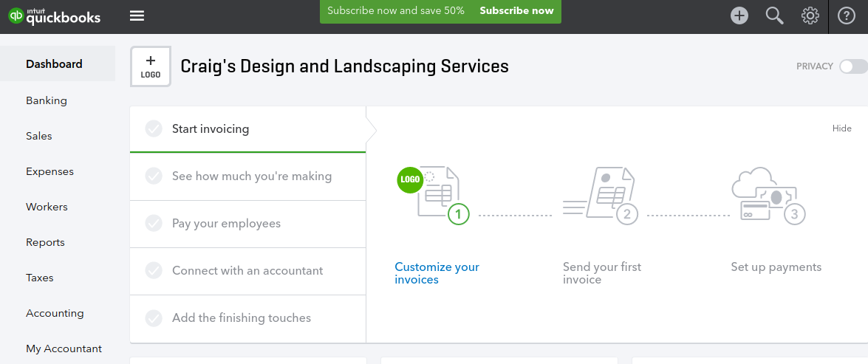
Task: Go to Reports in the sidebar
Action: [45, 242]
